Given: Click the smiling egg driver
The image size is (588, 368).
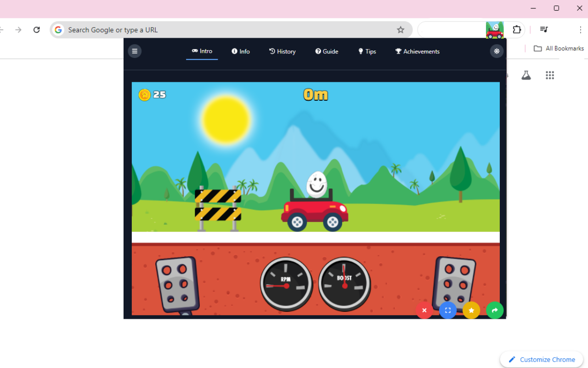Looking at the screenshot, I should (317, 184).
